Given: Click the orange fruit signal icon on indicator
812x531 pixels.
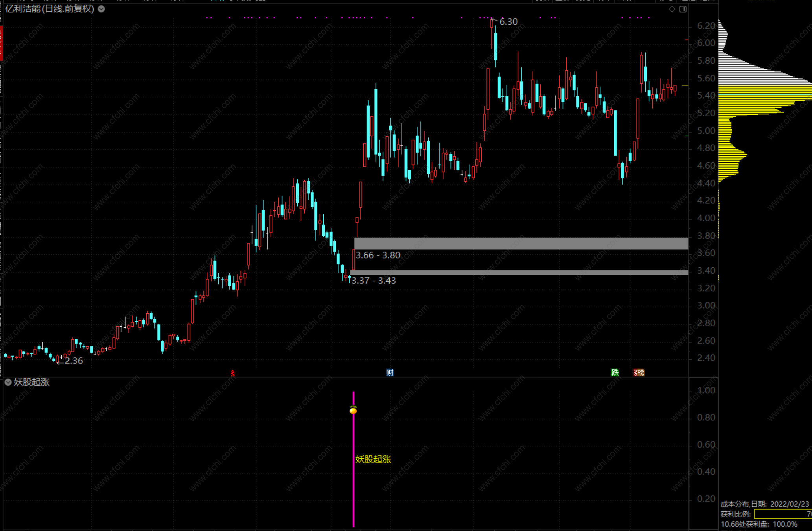Looking at the screenshot, I should [353, 410].
